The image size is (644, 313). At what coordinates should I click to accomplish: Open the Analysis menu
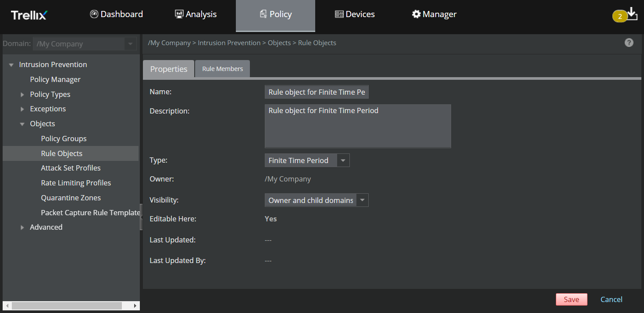coord(196,14)
